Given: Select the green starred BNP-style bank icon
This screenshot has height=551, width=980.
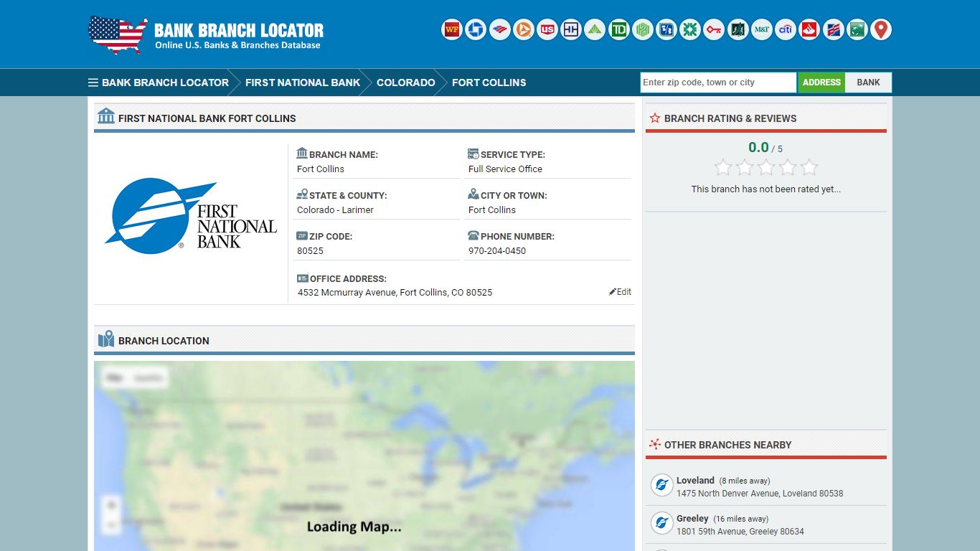Looking at the screenshot, I should 857,29.
